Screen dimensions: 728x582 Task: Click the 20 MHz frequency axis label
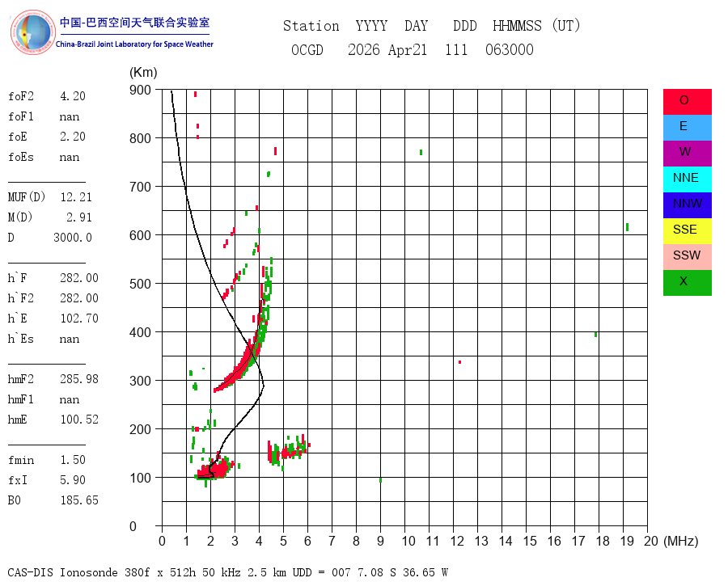pyautogui.click(x=651, y=541)
